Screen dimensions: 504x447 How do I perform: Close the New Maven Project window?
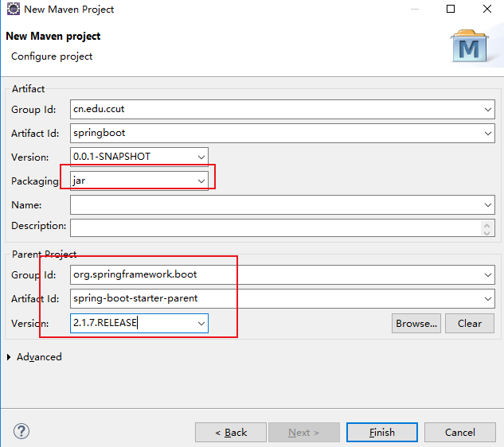tap(487, 9)
